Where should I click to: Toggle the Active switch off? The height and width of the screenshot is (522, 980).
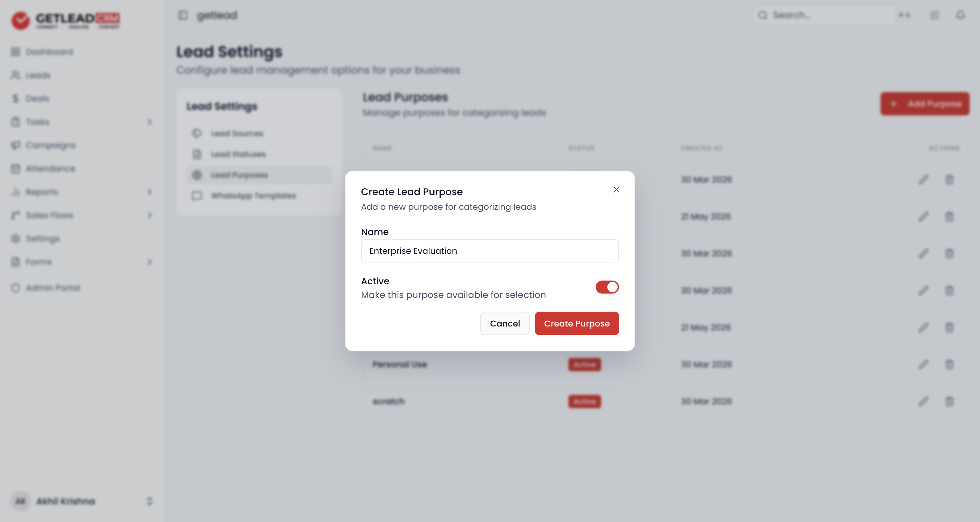607,287
